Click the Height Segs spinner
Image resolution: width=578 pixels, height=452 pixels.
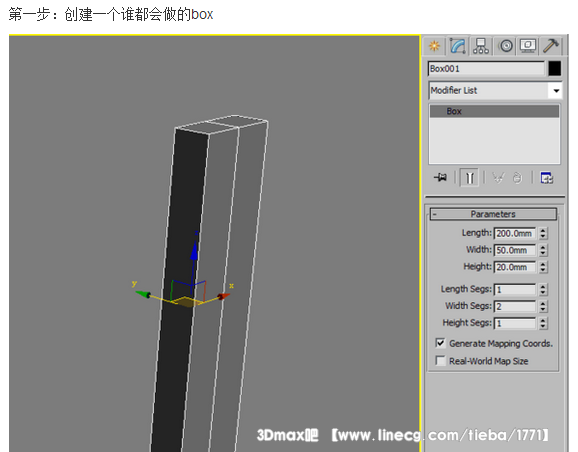pyautogui.click(x=543, y=324)
